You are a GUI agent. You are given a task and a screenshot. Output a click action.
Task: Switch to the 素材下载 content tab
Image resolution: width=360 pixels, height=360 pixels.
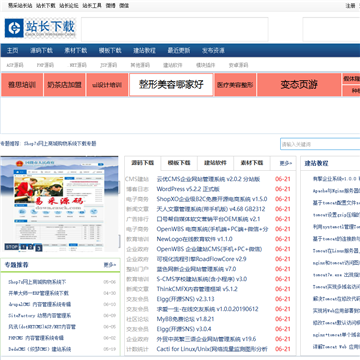252,163
